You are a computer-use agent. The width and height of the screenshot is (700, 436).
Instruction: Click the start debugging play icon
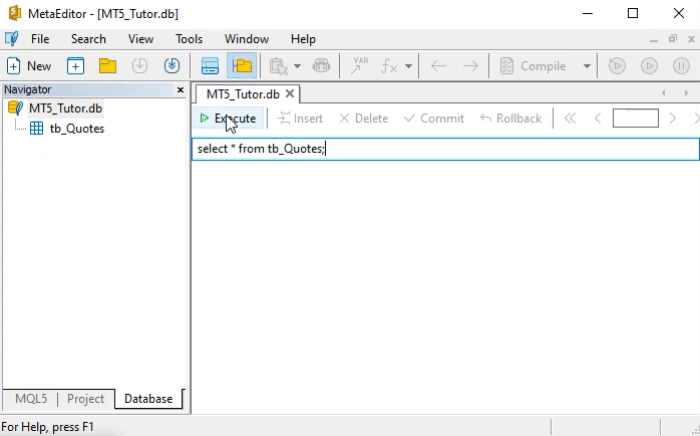point(649,66)
